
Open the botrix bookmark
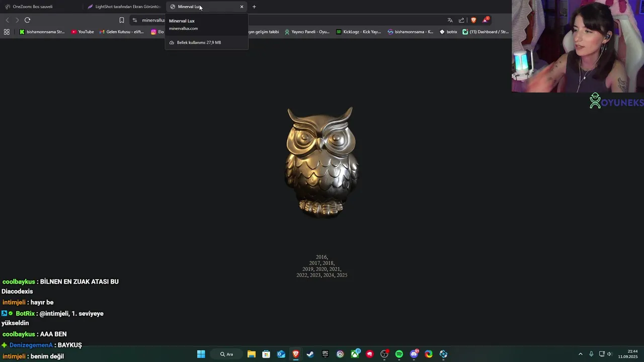coord(448,32)
